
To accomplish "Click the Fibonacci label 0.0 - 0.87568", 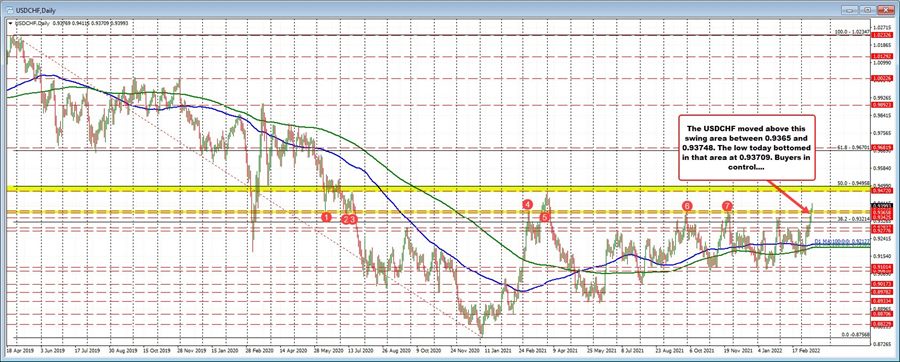I will tap(855, 334).
